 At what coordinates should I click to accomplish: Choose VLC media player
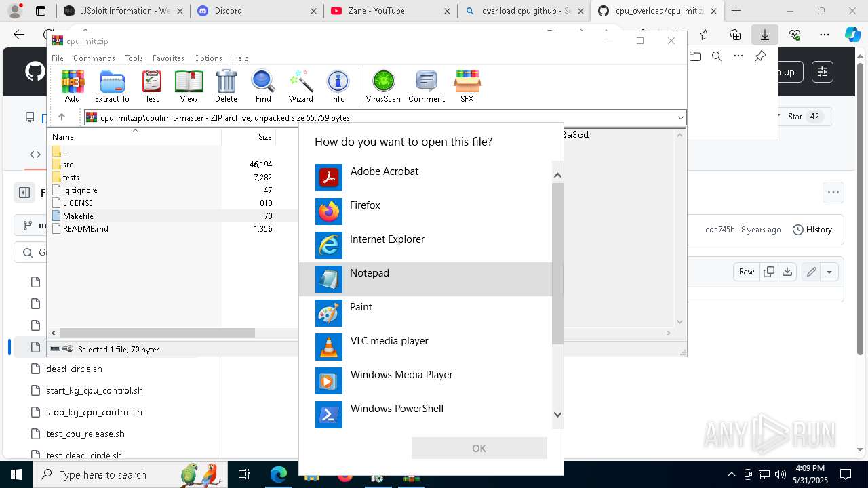click(x=426, y=347)
